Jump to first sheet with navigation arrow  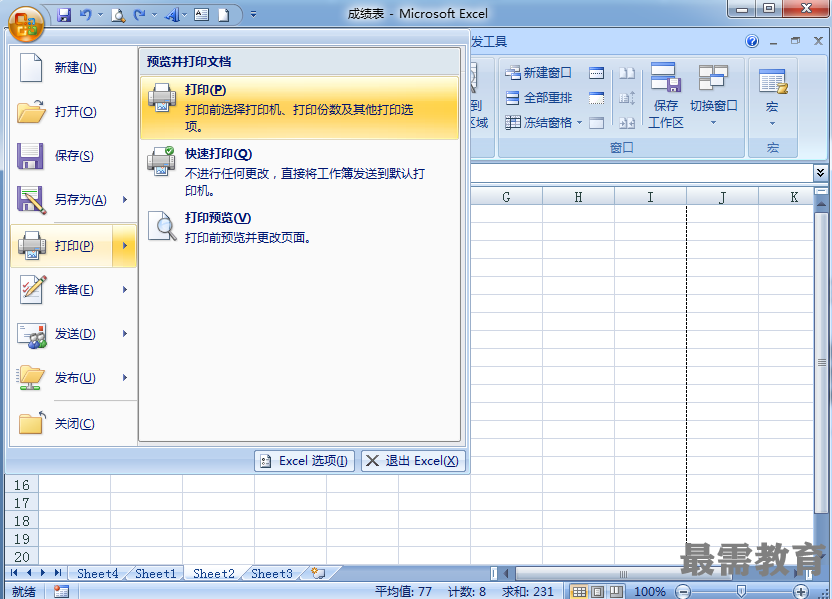(14, 573)
